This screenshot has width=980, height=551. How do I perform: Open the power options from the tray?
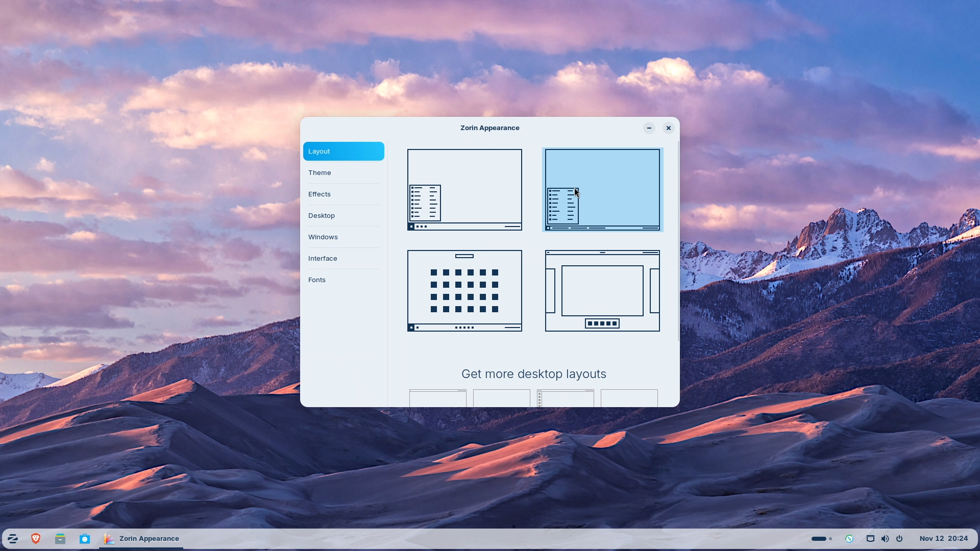tap(900, 538)
